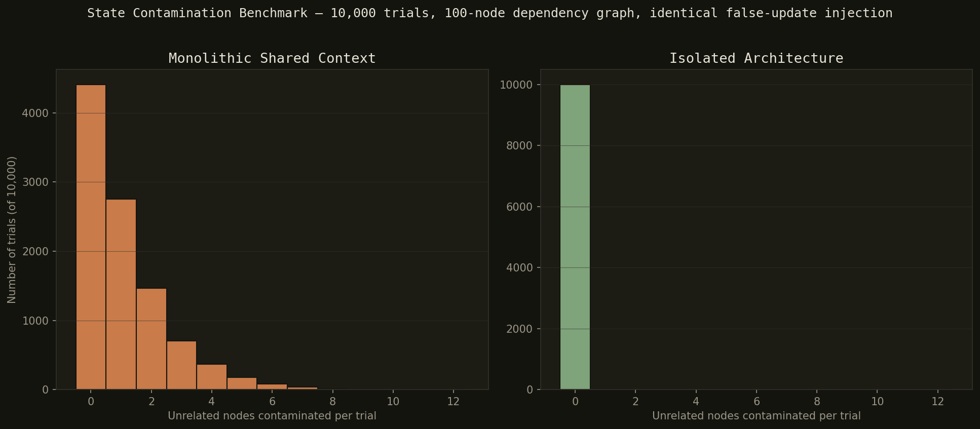Click the State Contamination Benchmark heading
This screenshot has height=429, width=980.
(490, 13)
